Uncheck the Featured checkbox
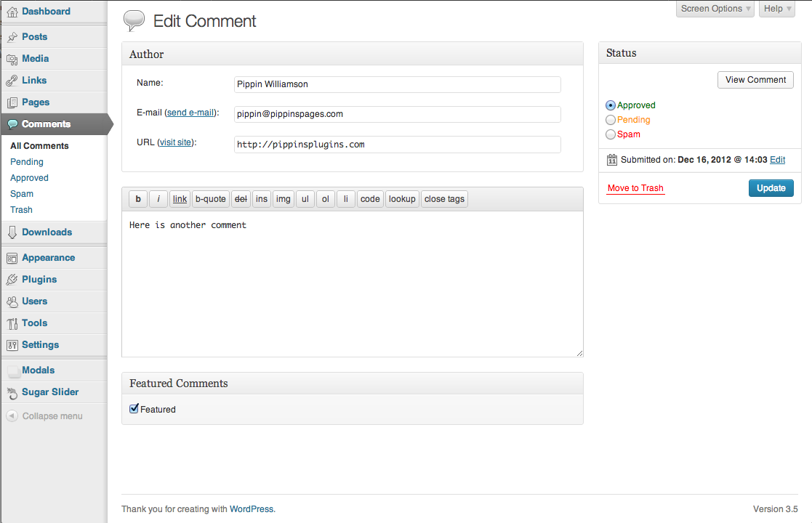The width and height of the screenshot is (812, 523). click(x=134, y=409)
